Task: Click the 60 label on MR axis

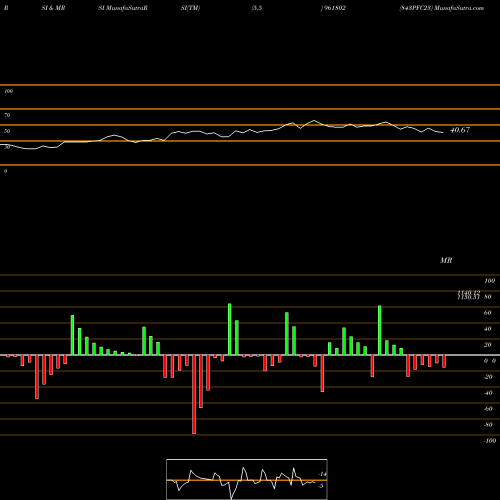Action: (488, 313)
